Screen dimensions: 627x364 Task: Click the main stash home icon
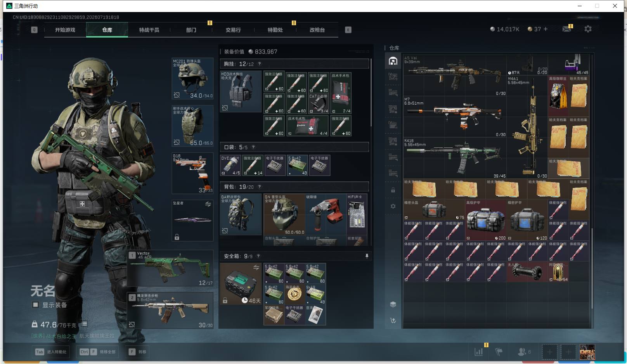[393, 61]
